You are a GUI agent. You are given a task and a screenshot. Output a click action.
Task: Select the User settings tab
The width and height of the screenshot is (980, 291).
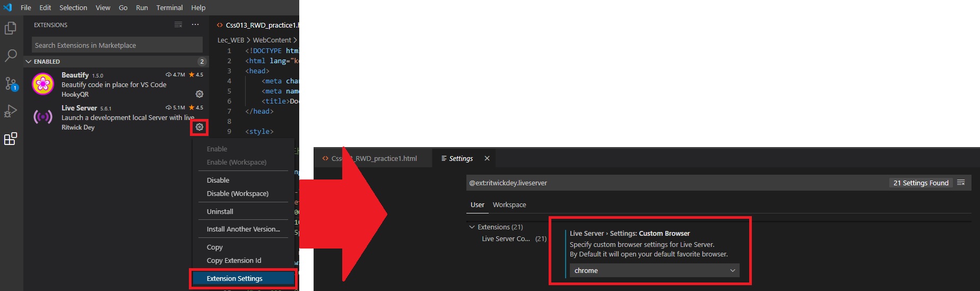tap(478, 204)
